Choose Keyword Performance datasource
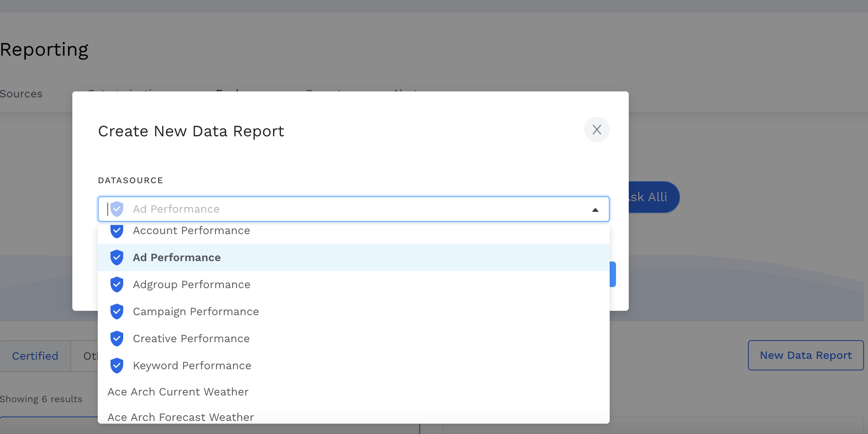This screenshot has width=868, height=434. (353, 366)
